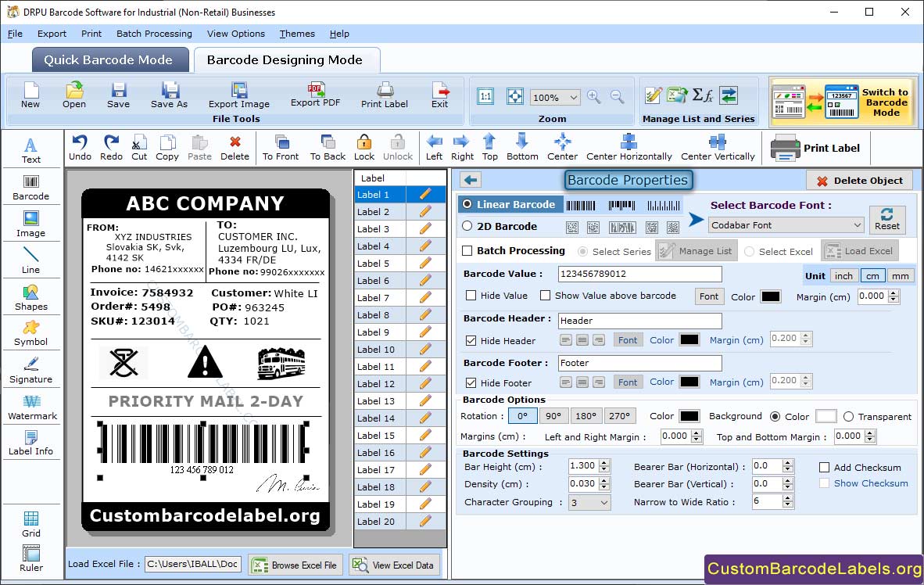The height and width of the screenshot is (585, 924).
Task: Choose Transparent background radio button
Action: (849, 416)
